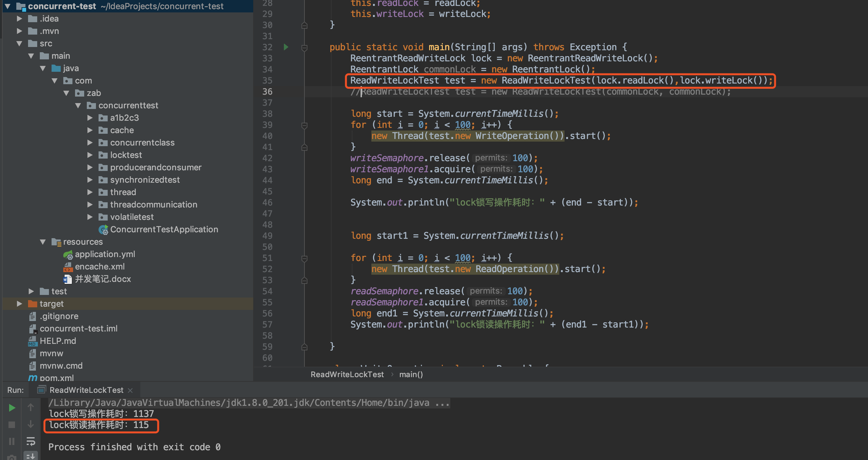Click the Stop process square icon
The image size is (868, 460).
[x=12, y=425]
